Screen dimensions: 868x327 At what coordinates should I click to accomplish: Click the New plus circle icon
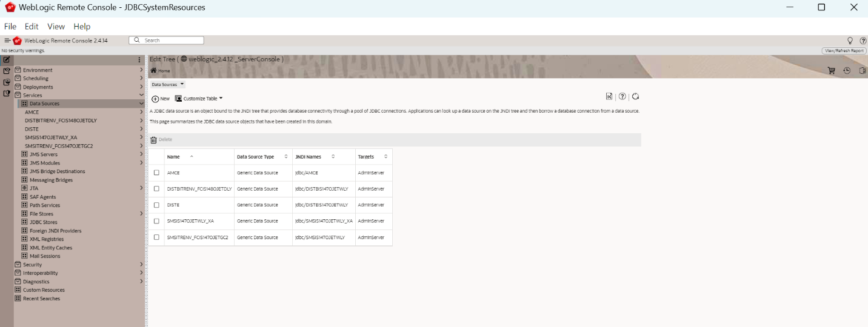pyautogui.click(x=155, y=99)
